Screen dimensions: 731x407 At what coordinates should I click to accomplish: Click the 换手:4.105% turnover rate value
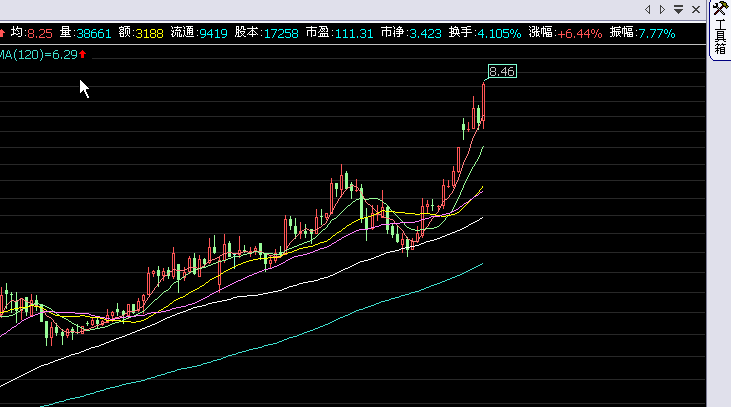485,33
